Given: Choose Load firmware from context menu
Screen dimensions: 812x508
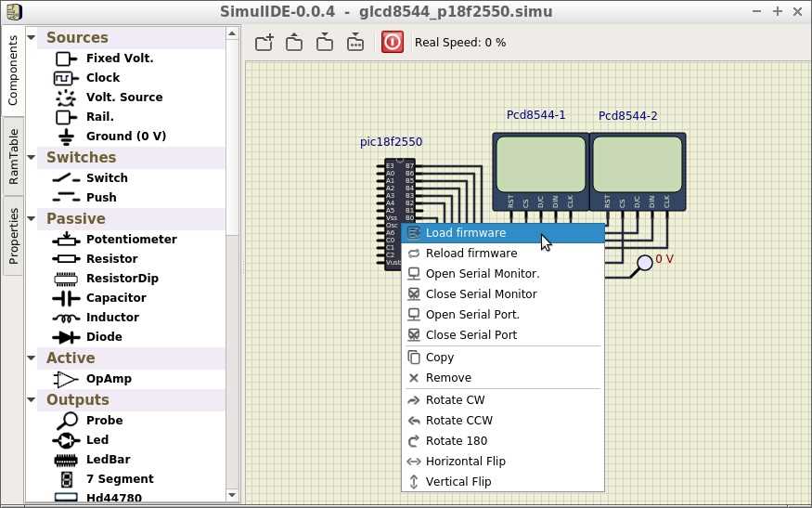Looking at the screenshot, I should pyautogui.click(x=503, y=233).
